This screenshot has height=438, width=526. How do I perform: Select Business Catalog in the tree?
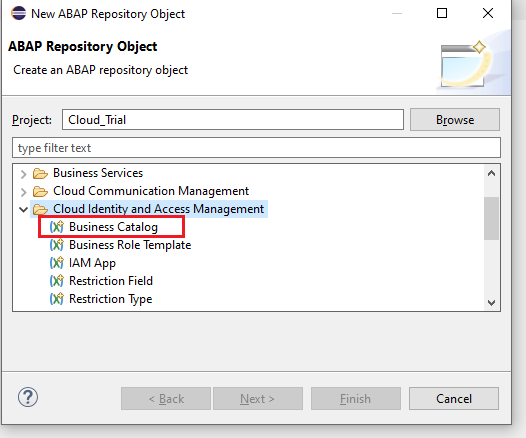(x=113, y=227)
